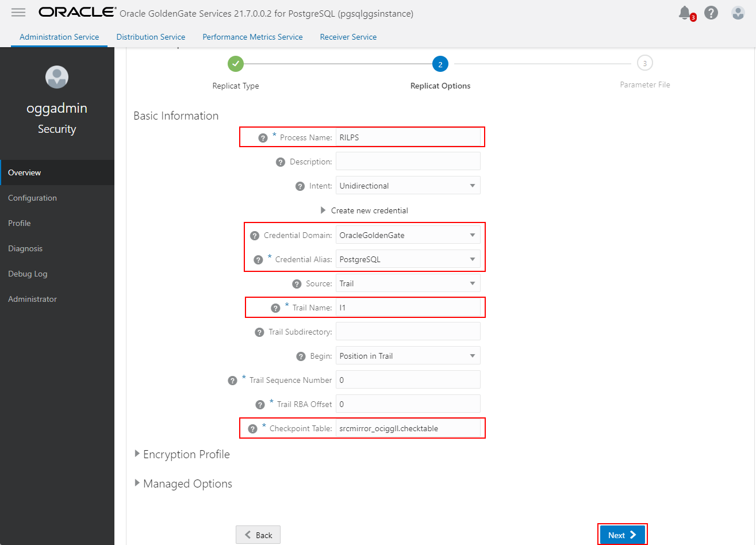Click the Trail Name input field
The image size is (756, 545).
pos(408,308)
